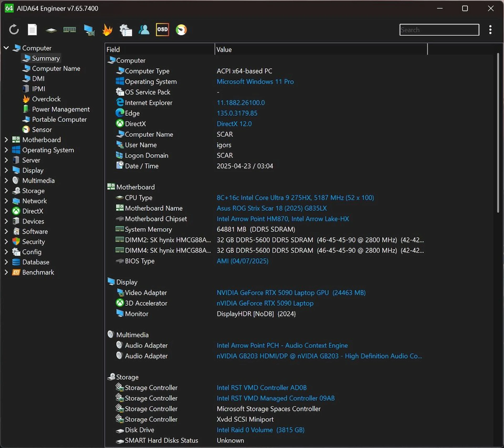Click the user profile toolbar icon
The width and height of the screenshot is (504, 448).
144,30
